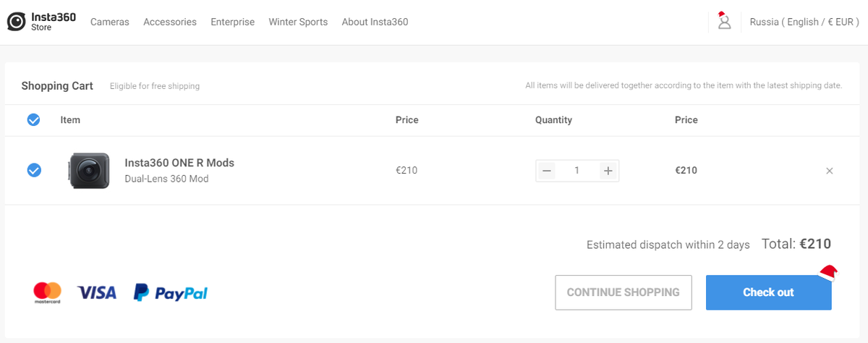Open the Dual-Lens 360 Mod product thumbnail
This screenshot has width=868, height=343.
pyautogui.click(x=90, y=171)
